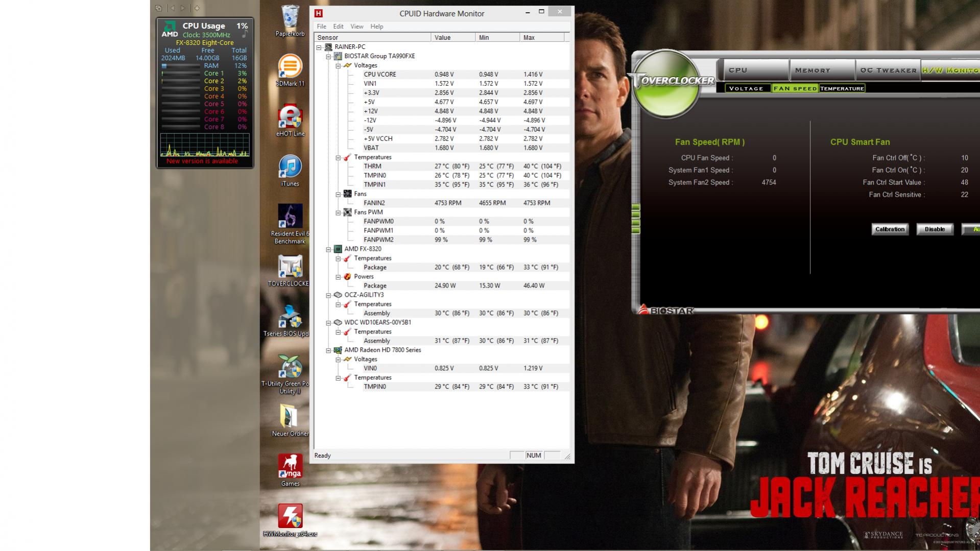Open the HWMonitor_x64.exe desktop shortcut

[290, 520]
